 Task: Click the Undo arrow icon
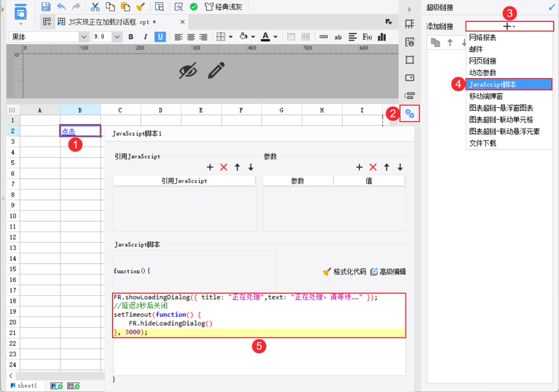tap(61, 6)
